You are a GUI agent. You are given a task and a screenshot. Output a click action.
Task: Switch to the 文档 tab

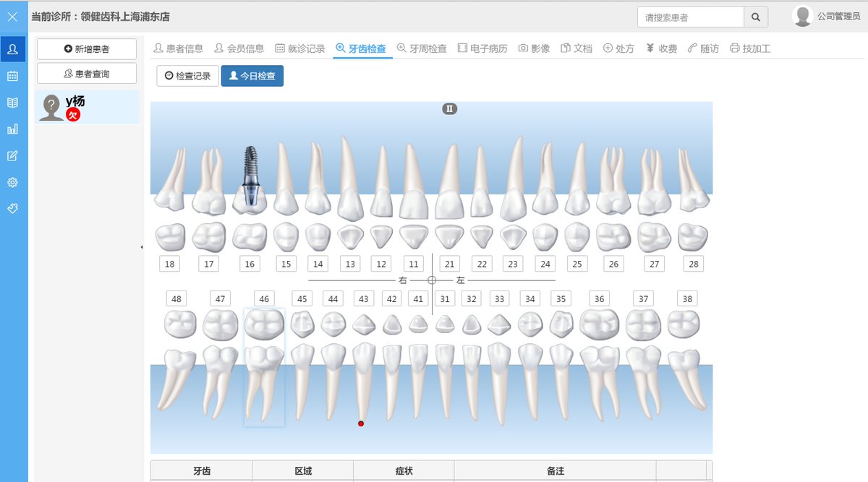point(576,48)
